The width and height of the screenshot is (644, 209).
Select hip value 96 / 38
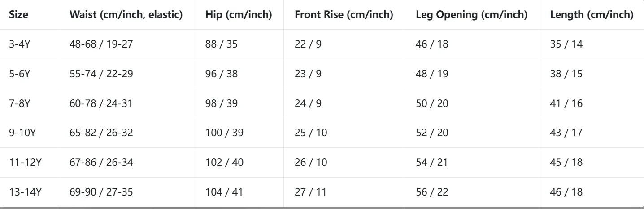point(222,74)
